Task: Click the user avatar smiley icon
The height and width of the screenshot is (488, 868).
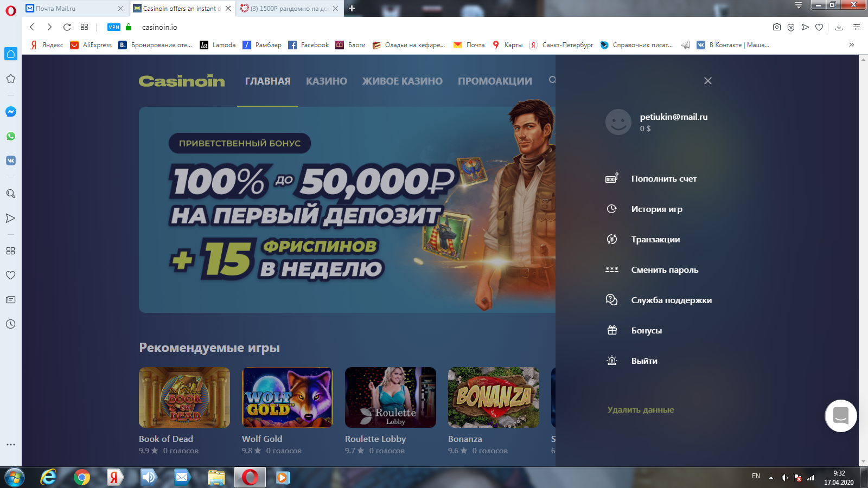Action: tap(618, 122)
